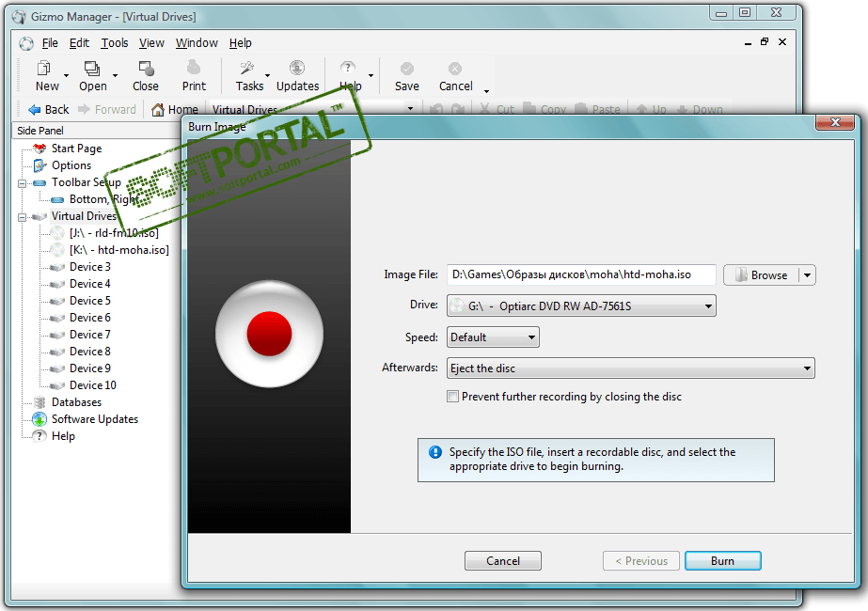Open the Tasks wand icon
Image resolution: width=868 pixels, height=611 pixels.
tap(247, 68)
